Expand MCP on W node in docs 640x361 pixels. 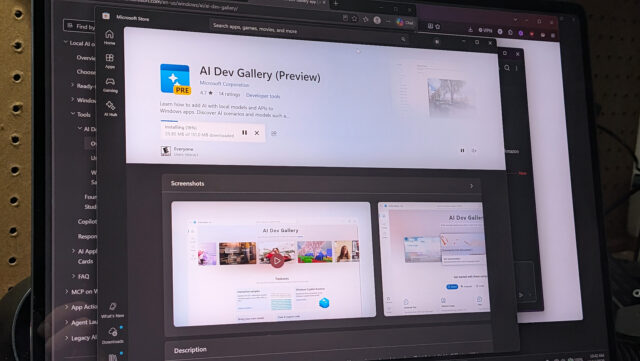click(x=67, y=291)
